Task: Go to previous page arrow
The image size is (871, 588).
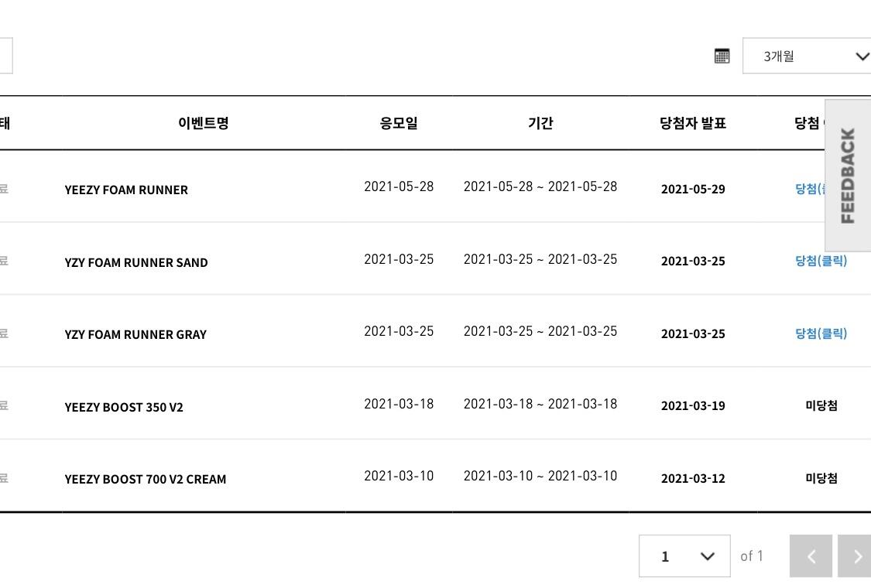Action: [x=811, y=556]
